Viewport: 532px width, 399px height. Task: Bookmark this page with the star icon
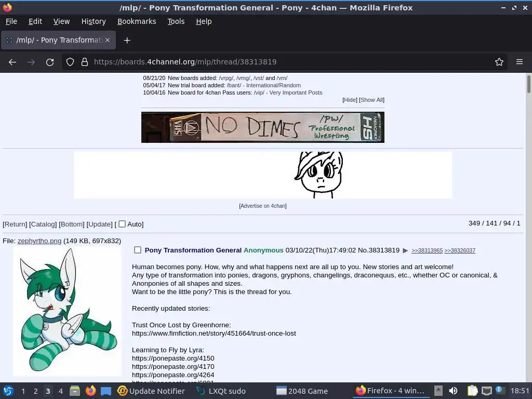499,62
